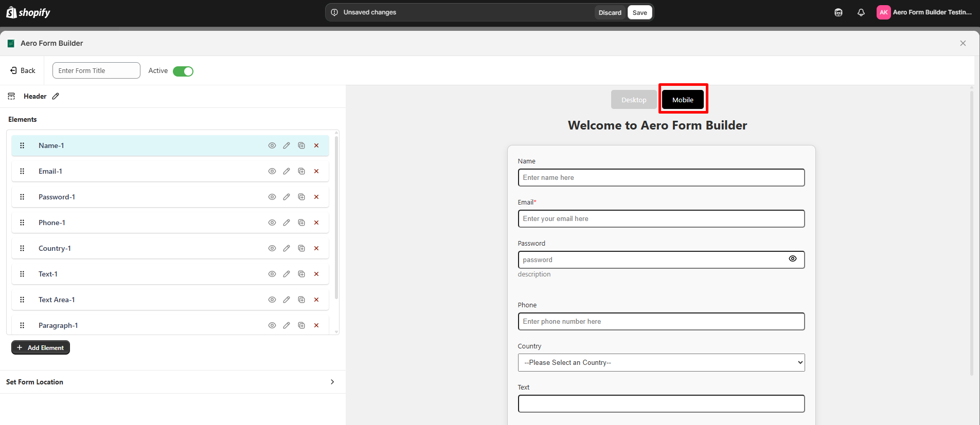Open the Shopify sidekick icon near bell
This screenshot has width=980, height=425.
(x=839, y=12)
